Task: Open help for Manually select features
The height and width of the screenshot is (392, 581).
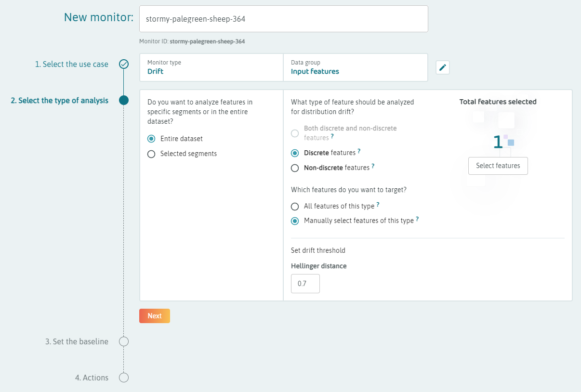Action: click(x=417, y=220)
